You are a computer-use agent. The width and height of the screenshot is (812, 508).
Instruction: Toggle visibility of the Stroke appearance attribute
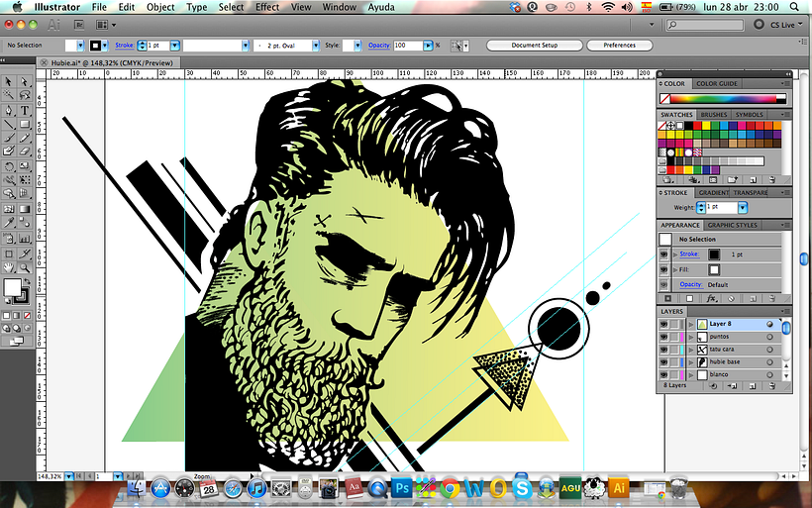tap(664, 254)
